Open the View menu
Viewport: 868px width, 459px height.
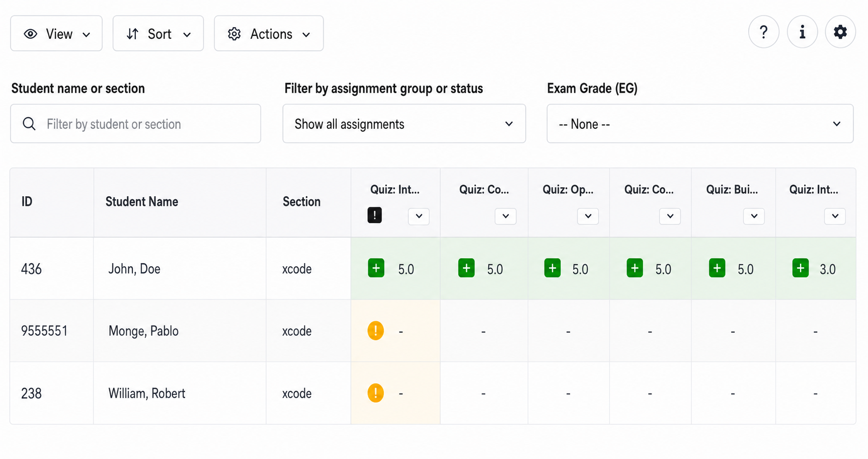[x=56, y=34]
